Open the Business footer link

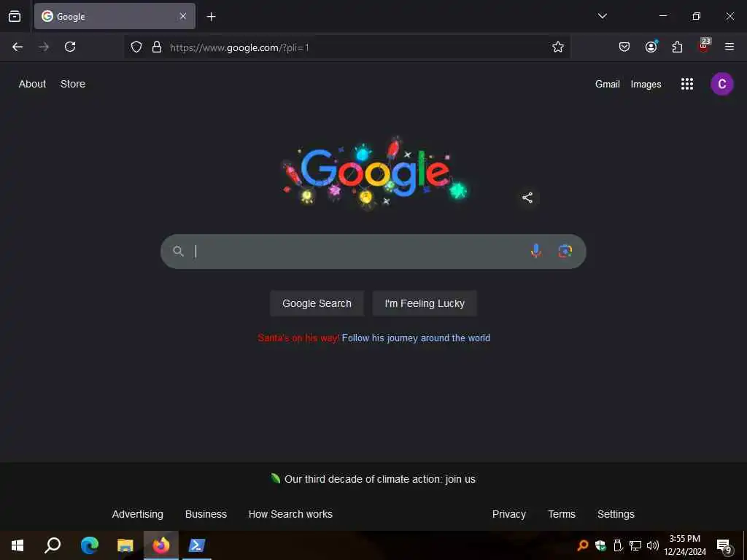click(x=206, y=514)
